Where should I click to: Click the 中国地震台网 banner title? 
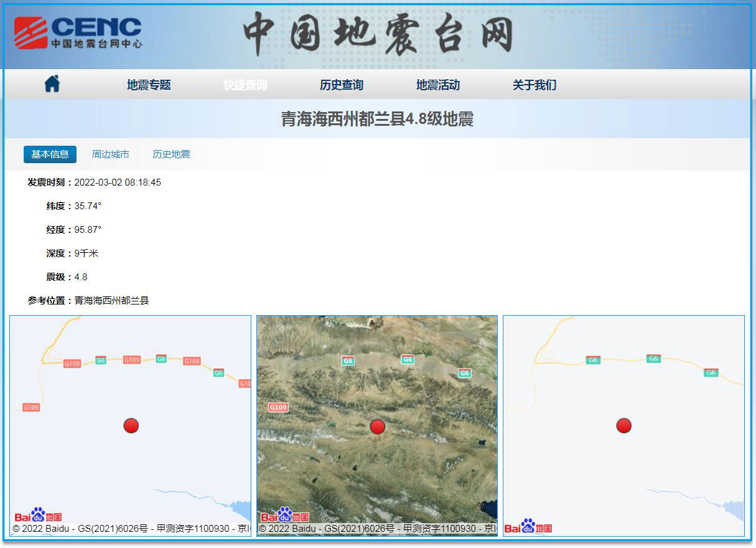click(x=378, y=34)
